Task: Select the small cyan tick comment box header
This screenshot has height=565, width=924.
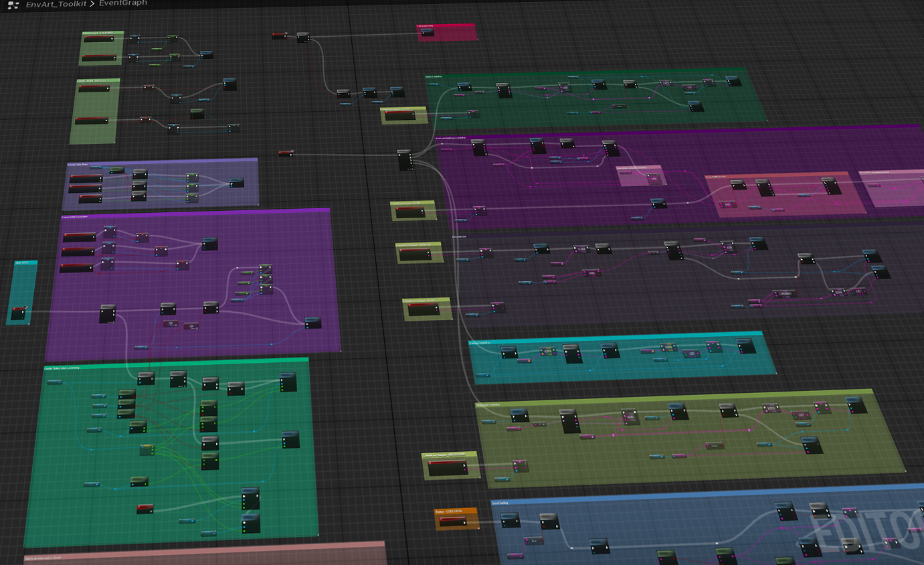Action: point(26,263)
